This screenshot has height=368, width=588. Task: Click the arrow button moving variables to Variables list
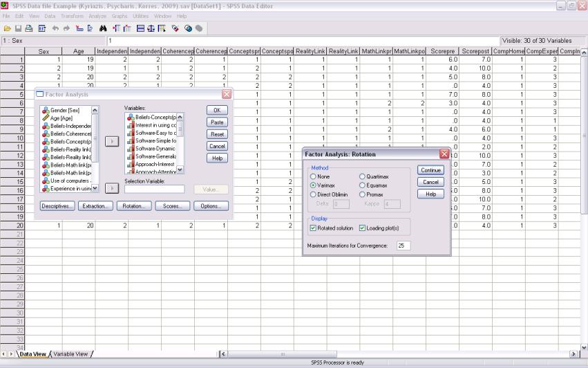point(112,142)
